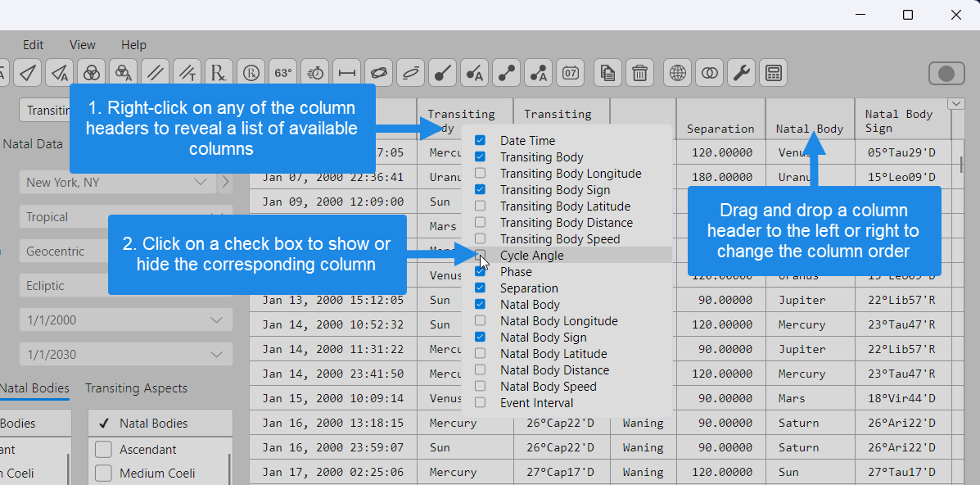Image resolution: width=980 pixels, height=485 pixels.
Task: Select the 22°Lib57'R cell in Jan 13 row
Action: pyautogui.click(x=901, y=300)
